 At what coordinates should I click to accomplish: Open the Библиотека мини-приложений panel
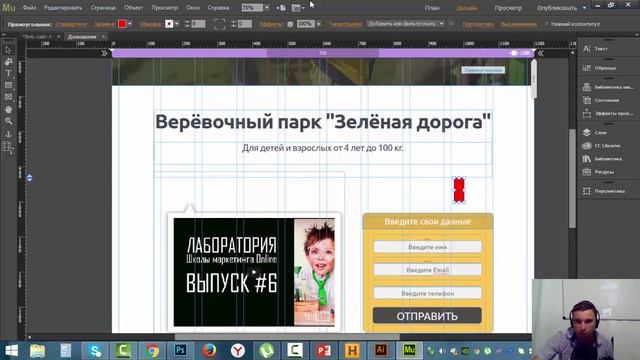coord(609,87)
